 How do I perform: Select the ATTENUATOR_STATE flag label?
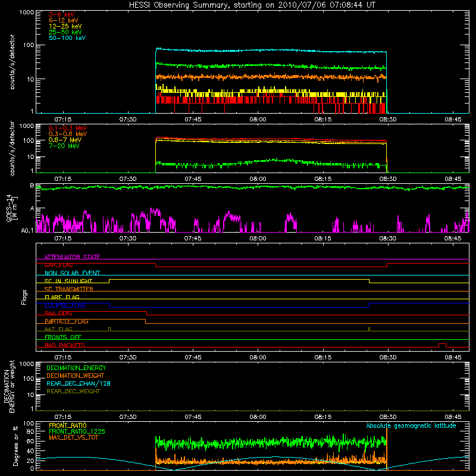coord(72,257)
